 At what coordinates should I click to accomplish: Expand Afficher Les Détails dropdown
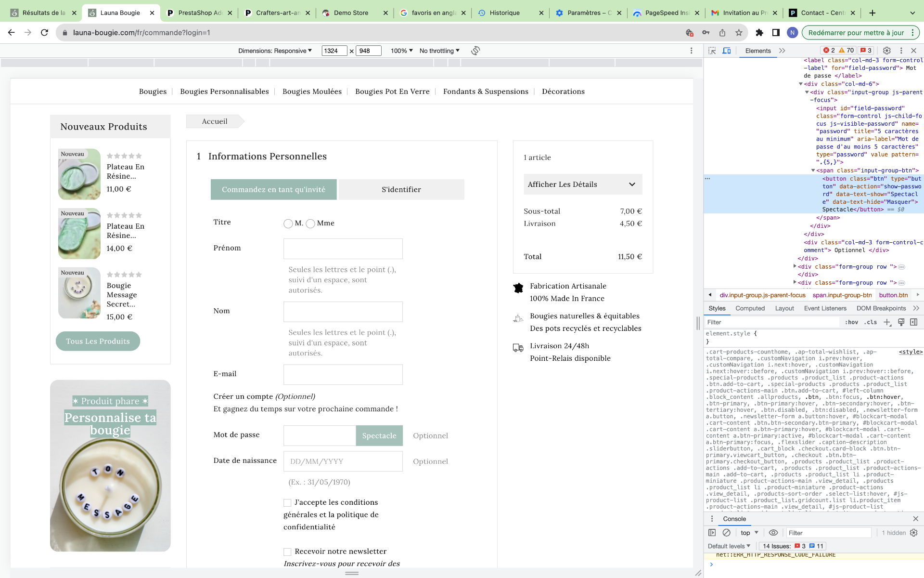(582, 184)
